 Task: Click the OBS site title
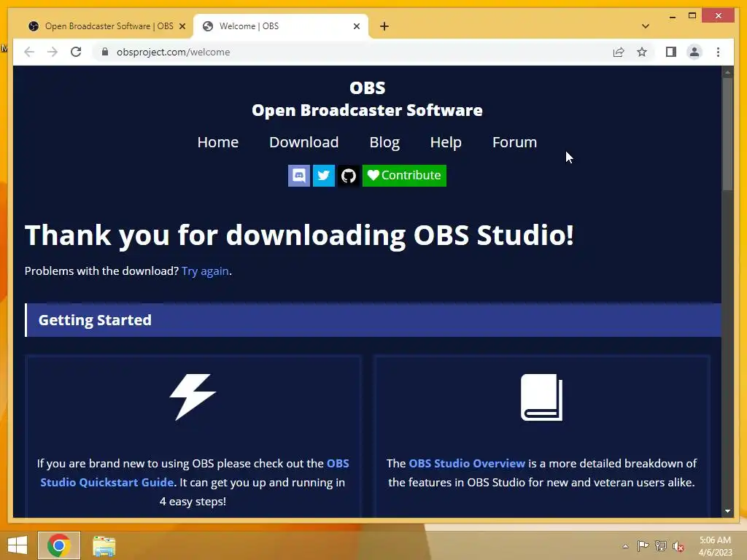(367, 98)
